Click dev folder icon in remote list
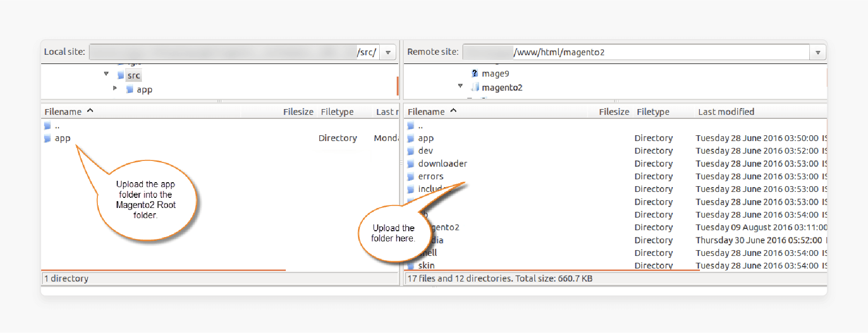Viewport: 868px width, 333px height. (411, 151)
